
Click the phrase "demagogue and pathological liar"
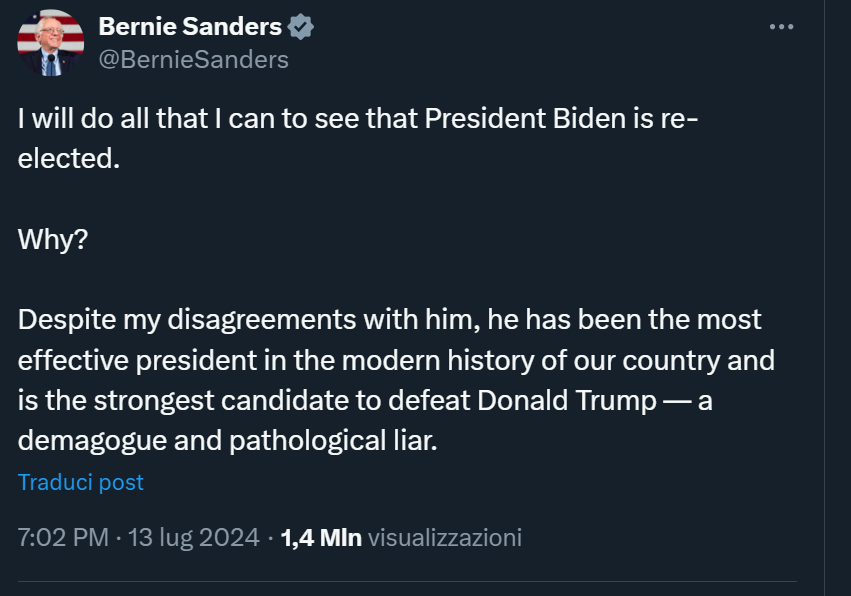pyautogui.click(x=228, y=441)
